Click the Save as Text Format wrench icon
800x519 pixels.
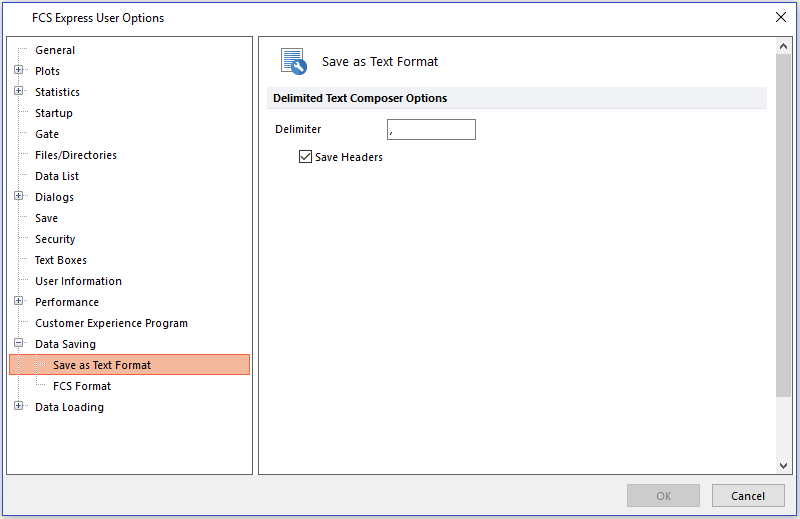pos(294,62)
